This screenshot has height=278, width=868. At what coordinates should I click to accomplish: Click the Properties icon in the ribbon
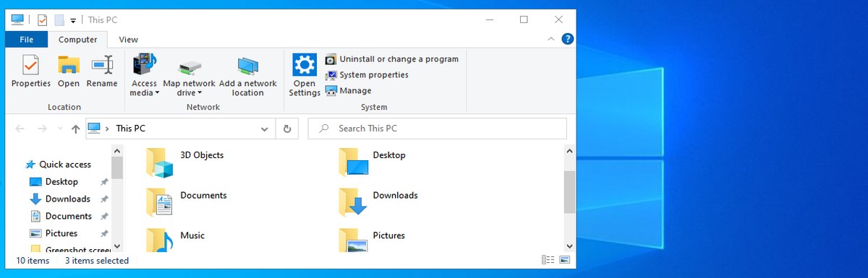tap(30, 66)
